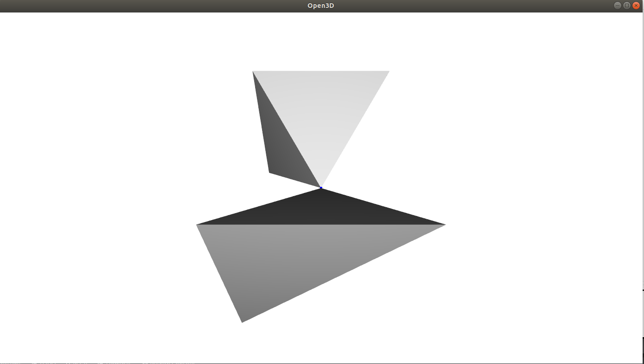Click the Open3D title text
644x364 pixels.
click(x=321, y=6)
